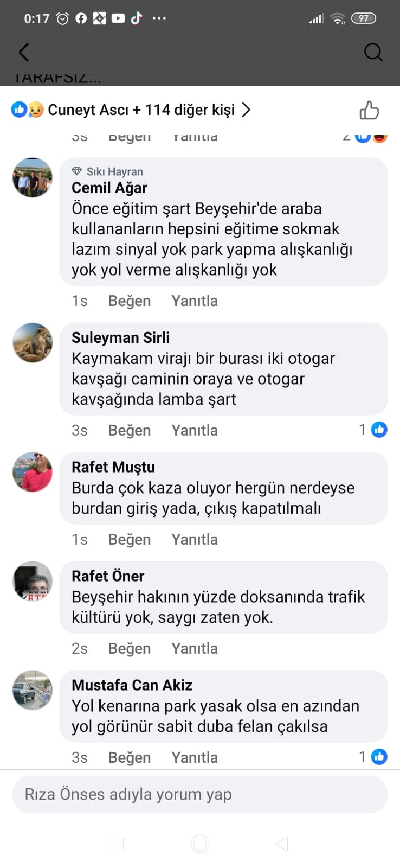
Task: Open Mustafa Can Akiz's profile picture
Action: tap(33, 690)
